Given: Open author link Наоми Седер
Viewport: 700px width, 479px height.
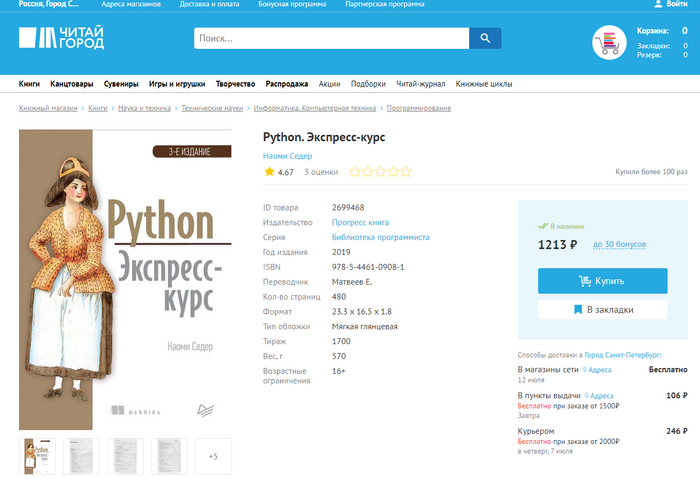Looking at the screenshot, I should 287,156.
